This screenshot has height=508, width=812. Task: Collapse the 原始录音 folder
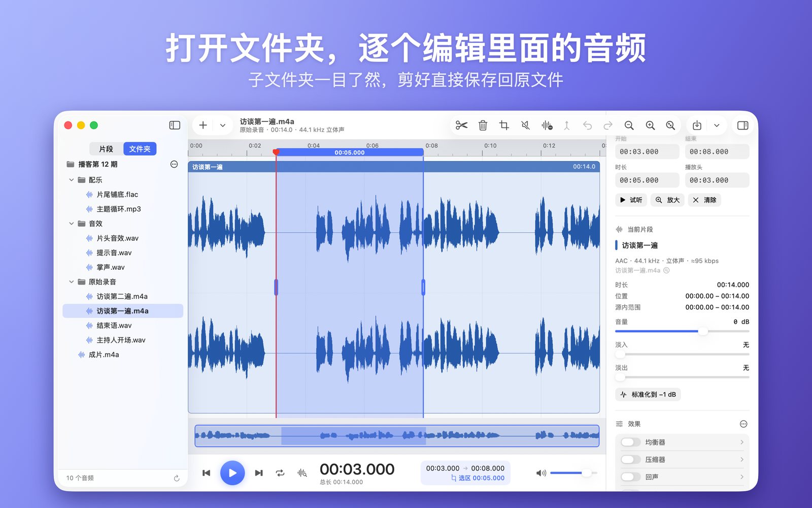(72, 282)
